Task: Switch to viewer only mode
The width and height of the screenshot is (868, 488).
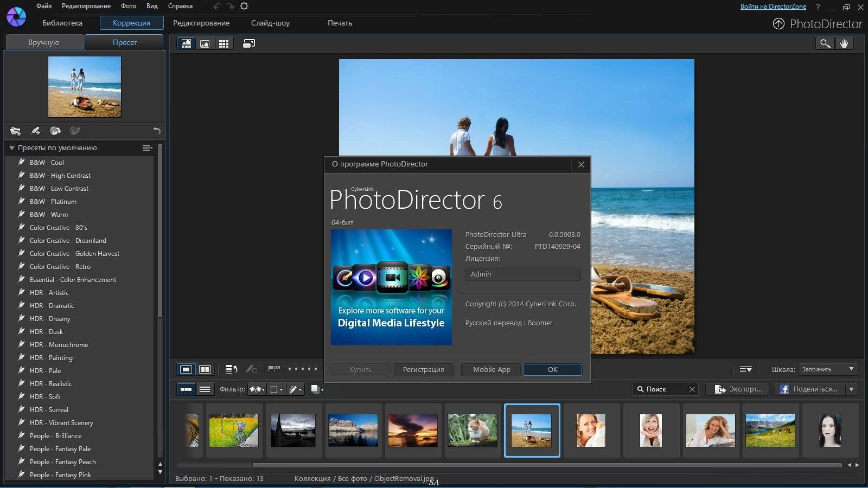Action: pyautogui.click(x=205, y=43)
